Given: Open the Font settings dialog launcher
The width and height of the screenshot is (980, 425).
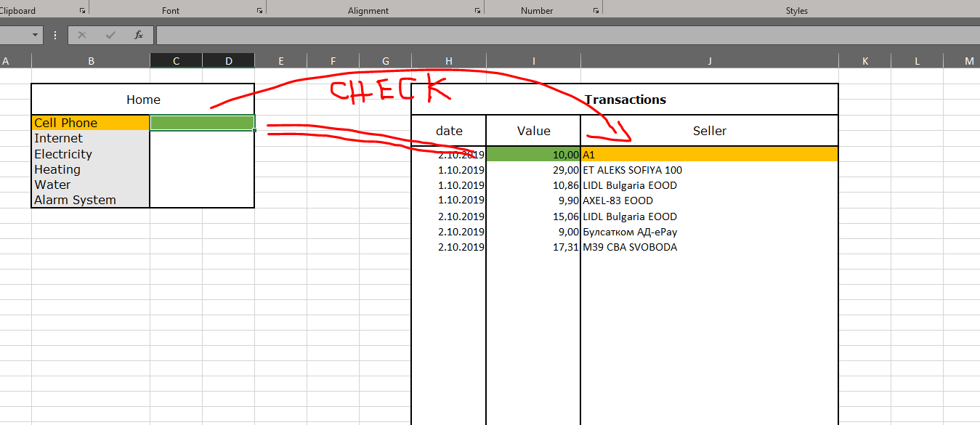Looking at the screenshot, I should (259, 9).
